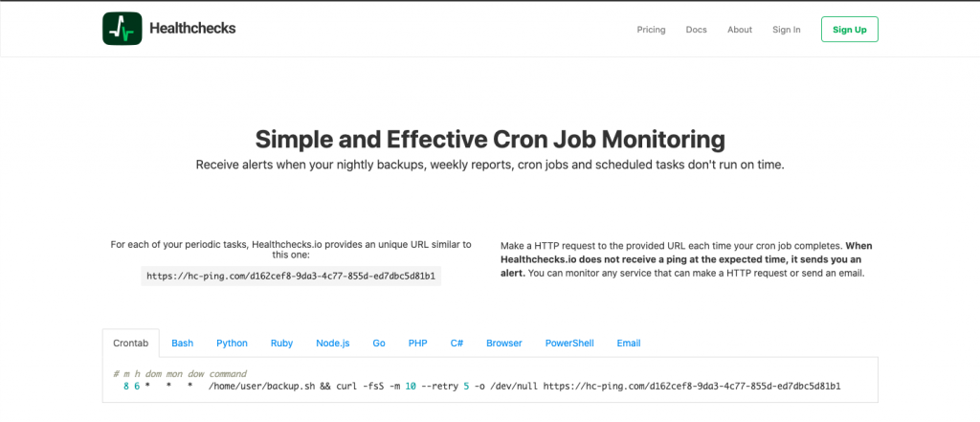Screen dimensions: 980x422
Task: Click the Sign In link
Action: tap(787, 30)
